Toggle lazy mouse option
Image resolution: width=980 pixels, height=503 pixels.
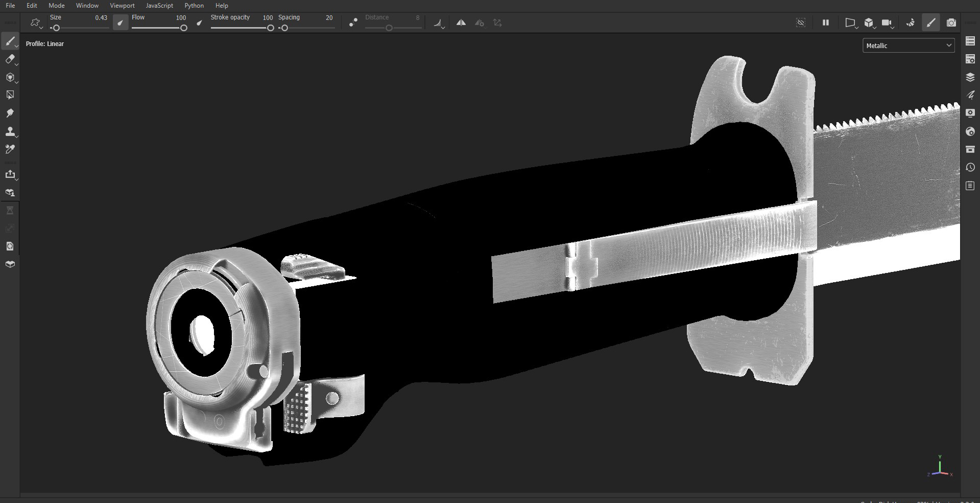[x=353, y=23]
